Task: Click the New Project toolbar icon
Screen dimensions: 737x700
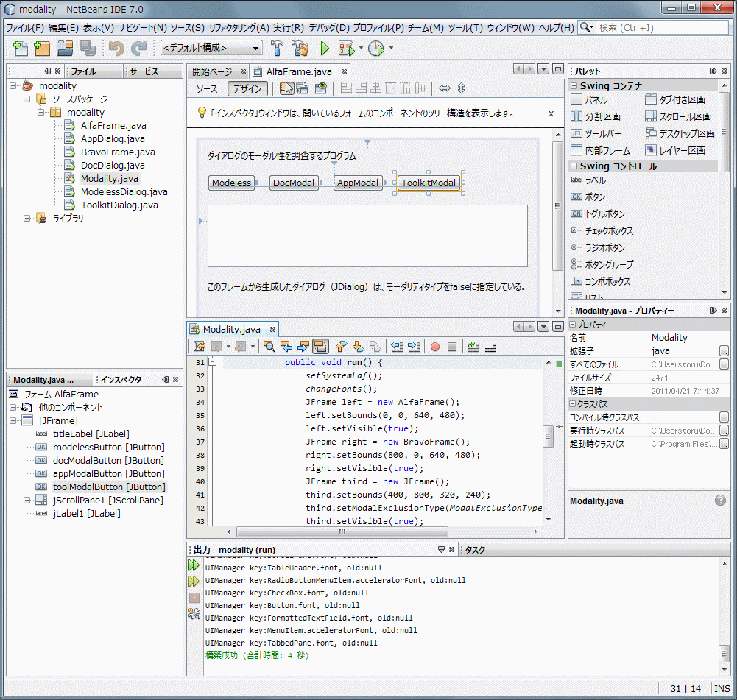Action: [42, 48]
